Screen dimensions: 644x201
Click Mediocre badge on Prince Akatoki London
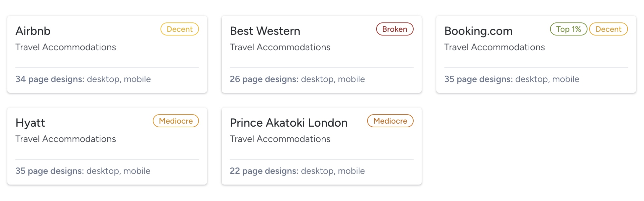point(390,121)
